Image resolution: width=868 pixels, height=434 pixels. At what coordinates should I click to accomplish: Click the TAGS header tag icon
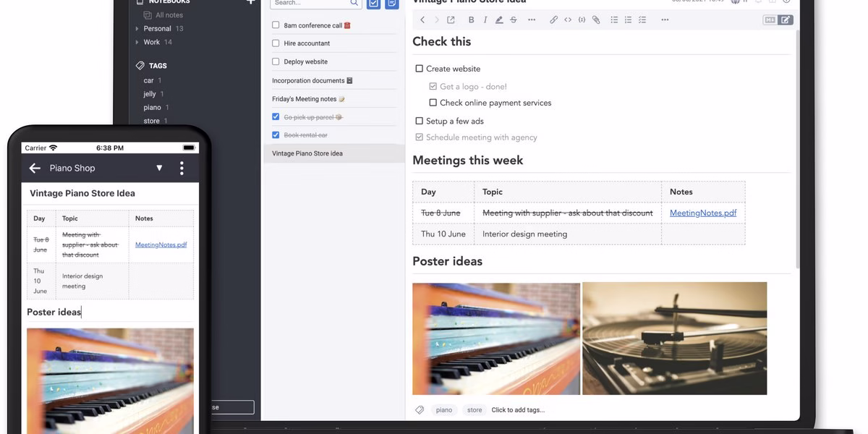[x=140, y=65]
